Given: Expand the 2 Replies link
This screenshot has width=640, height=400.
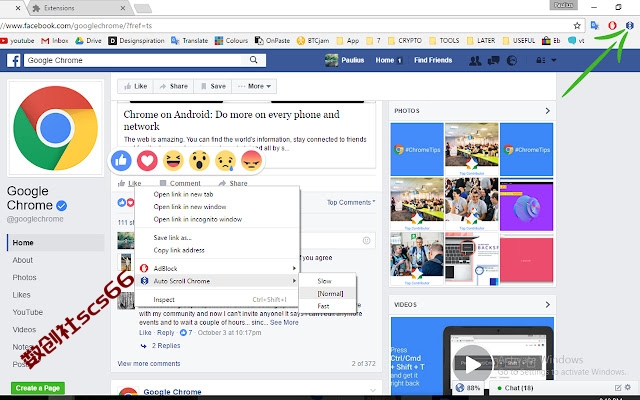Looking at the screenshot, I should (166, 346).
